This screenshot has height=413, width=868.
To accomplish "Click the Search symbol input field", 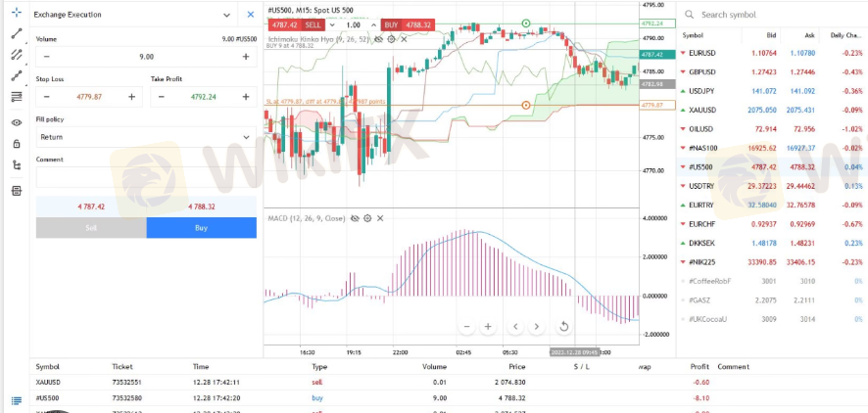I will (774, 15).
